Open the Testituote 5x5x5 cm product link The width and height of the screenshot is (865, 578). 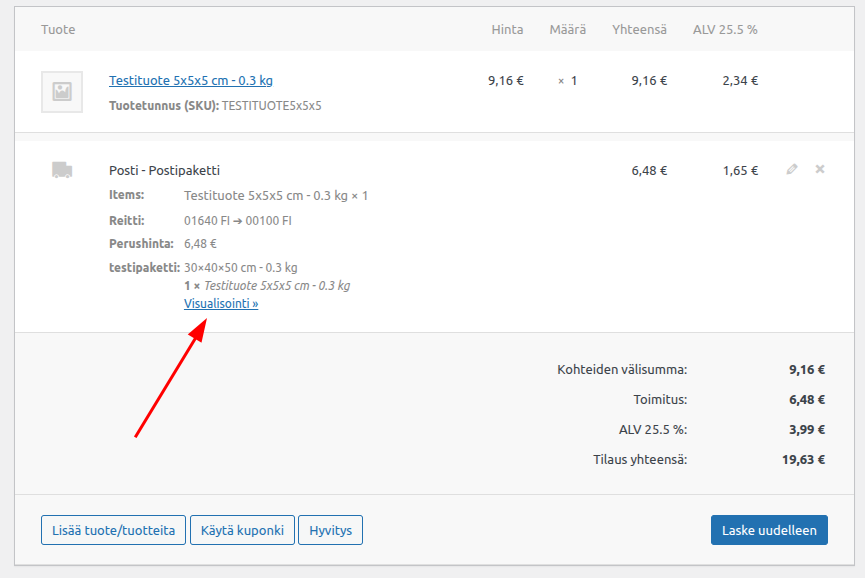tap(190, 80)
